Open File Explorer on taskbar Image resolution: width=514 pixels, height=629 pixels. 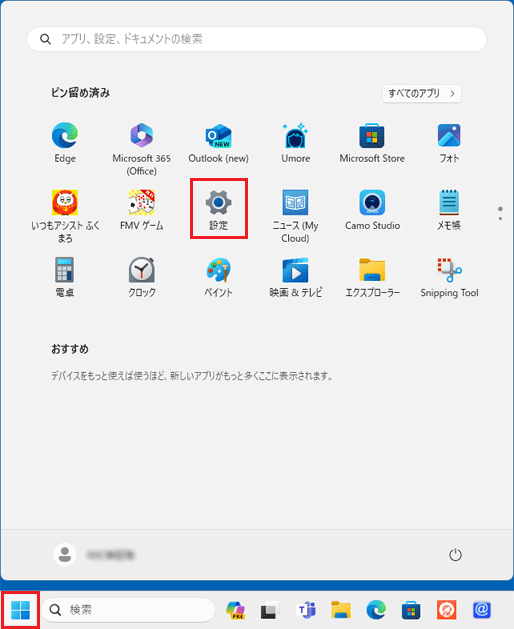341,610
